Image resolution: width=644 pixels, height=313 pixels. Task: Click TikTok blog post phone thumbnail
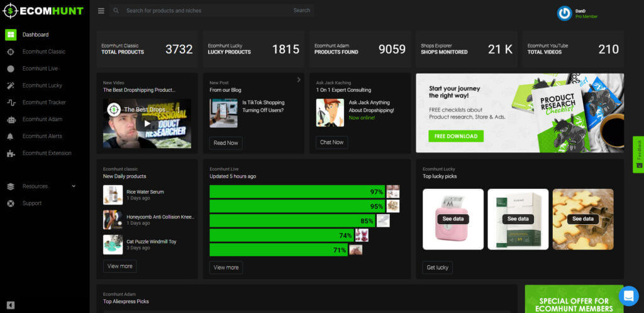[x=223, y=113]
